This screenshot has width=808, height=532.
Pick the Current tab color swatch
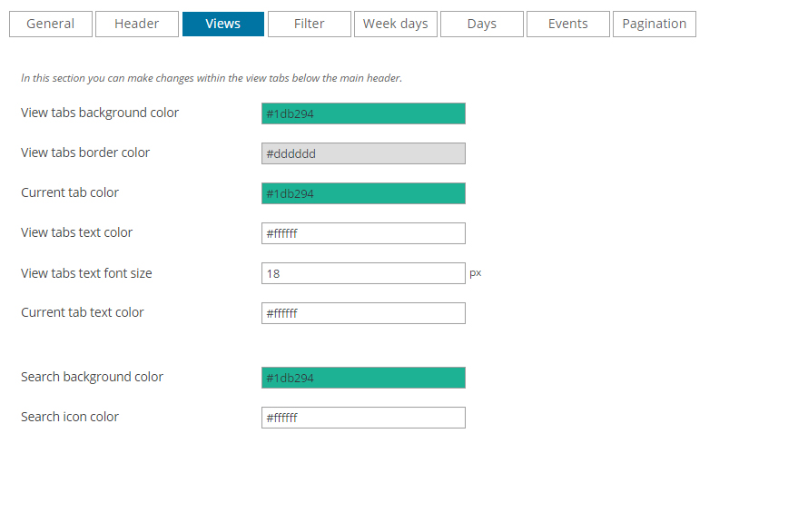pos(363,193)
